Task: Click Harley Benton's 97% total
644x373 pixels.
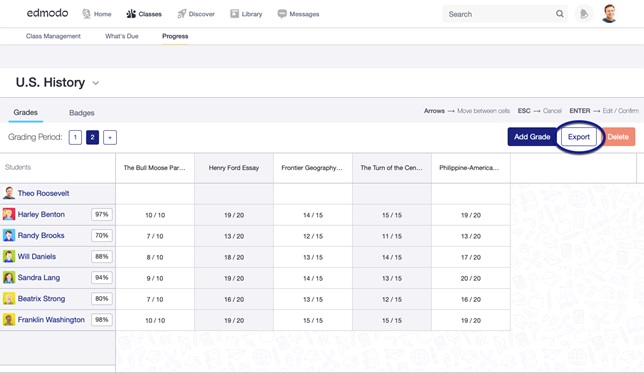Action: click(x=101, y=214)
